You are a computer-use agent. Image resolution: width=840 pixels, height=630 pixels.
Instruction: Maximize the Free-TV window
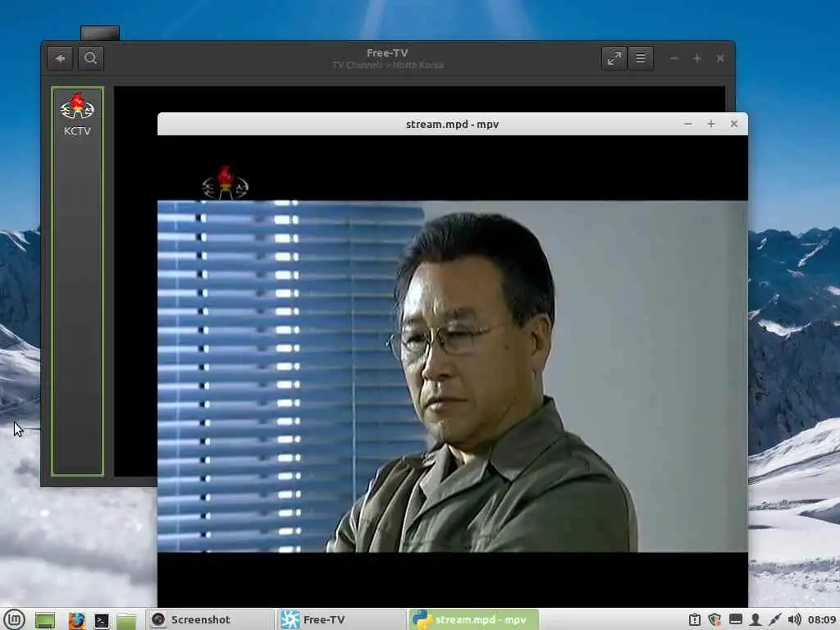tap(697, 58)
